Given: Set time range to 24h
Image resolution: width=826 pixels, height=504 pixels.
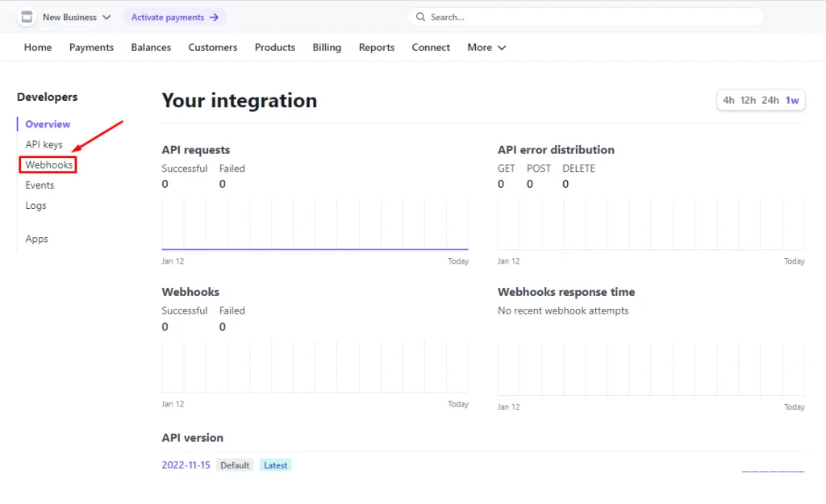Looking at the screenshot, I should pyautogui.click(x=770, y=100).
